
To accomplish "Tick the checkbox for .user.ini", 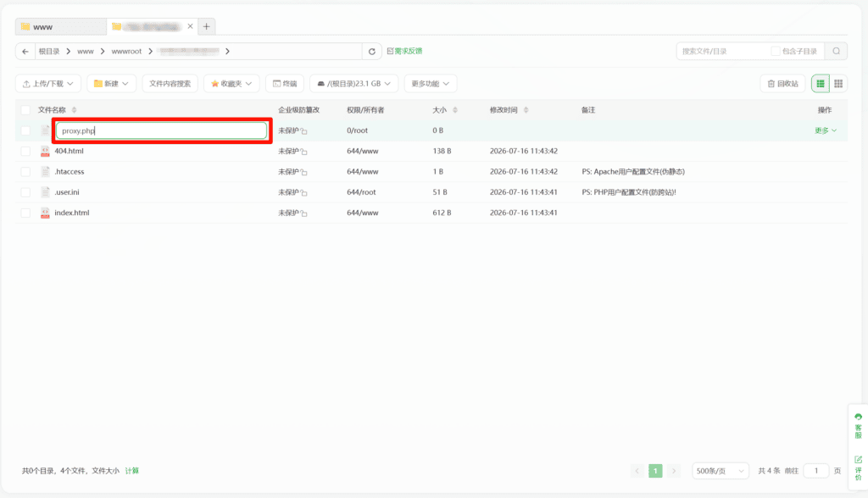I will pos(25,192).
